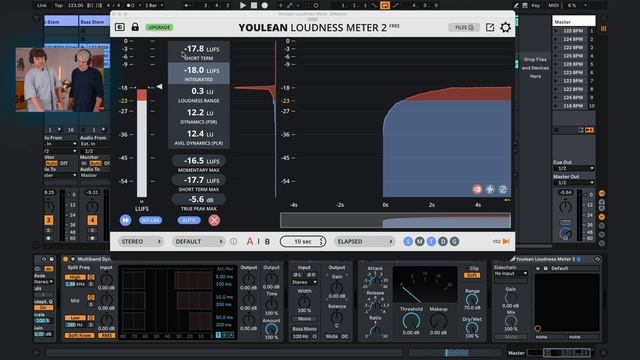Click the Stop button in Ableton transport

tap(254, 5)
